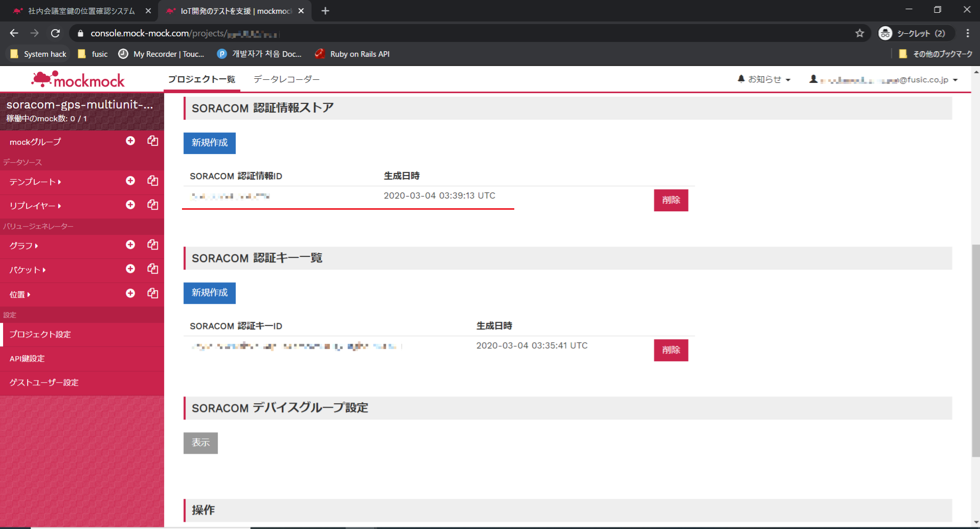Reload the page in browser
Screen dimensions: 980x529
(x=55, y=33)
